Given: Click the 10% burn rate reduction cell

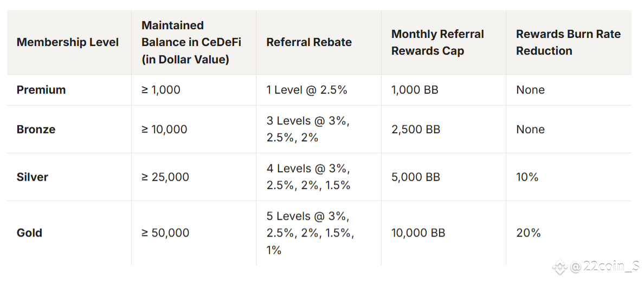Looking at the screenshot, I should tap(527, 177).
